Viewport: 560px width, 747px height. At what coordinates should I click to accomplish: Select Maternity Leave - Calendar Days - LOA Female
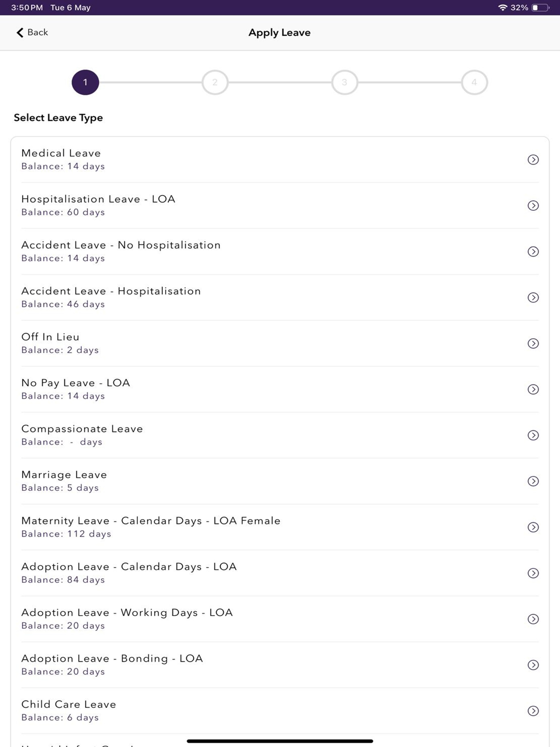[x=280, y=527]
